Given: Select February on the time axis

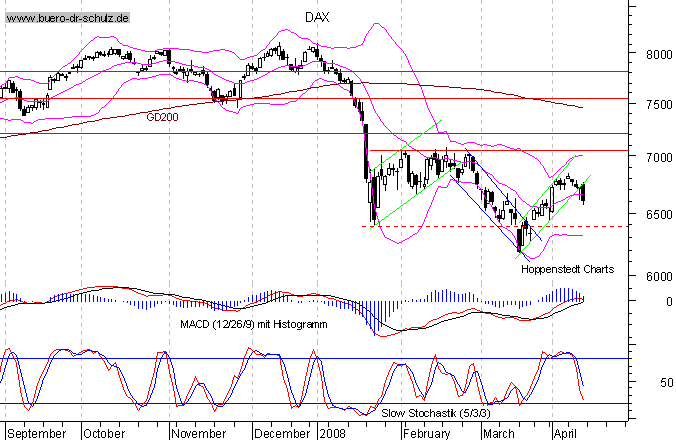Looking at the screenshot, I should pyautogui.click(x=427, y=434).
